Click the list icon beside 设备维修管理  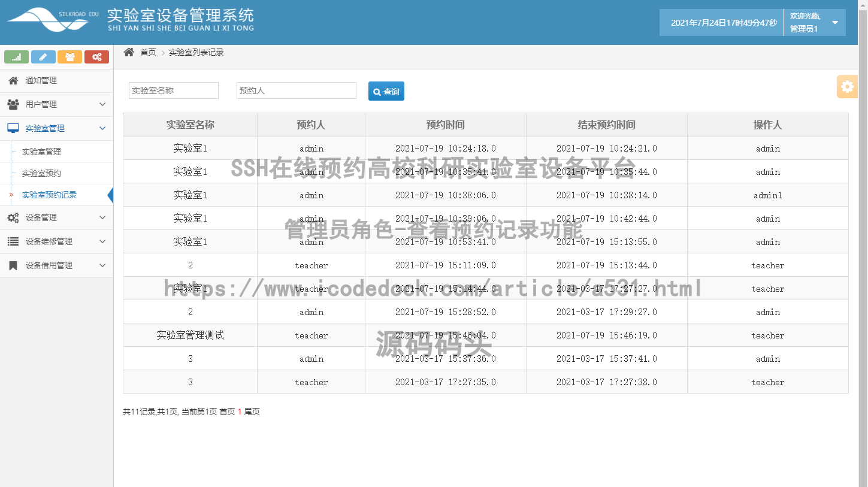[x=13, y=241]
